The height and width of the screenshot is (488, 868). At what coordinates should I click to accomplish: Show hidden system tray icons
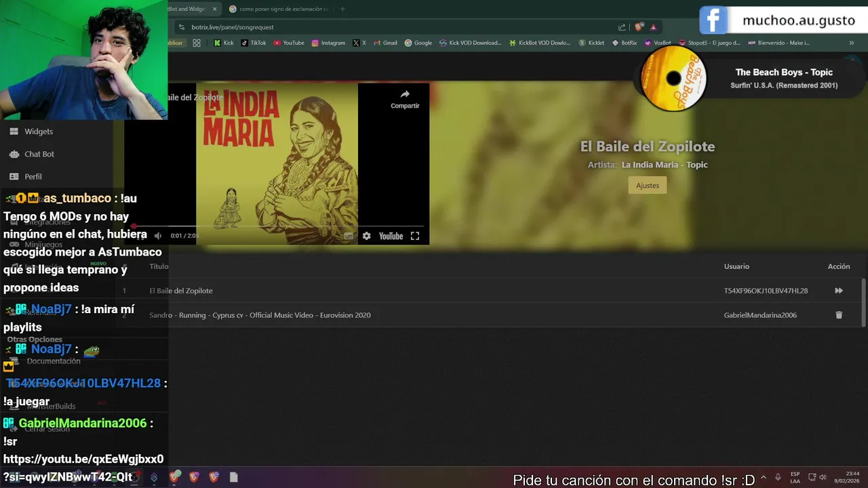pyautogui.click(x=763, y=477)
